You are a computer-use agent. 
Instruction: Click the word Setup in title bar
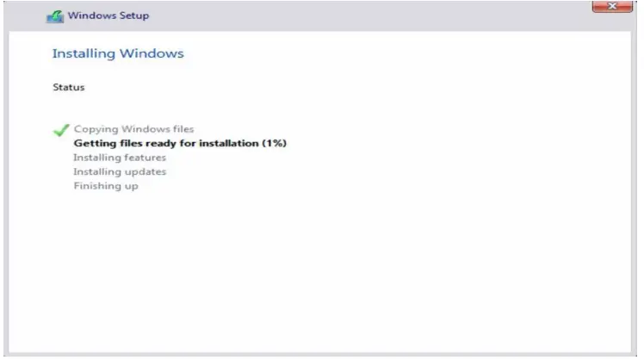[134, 16]
